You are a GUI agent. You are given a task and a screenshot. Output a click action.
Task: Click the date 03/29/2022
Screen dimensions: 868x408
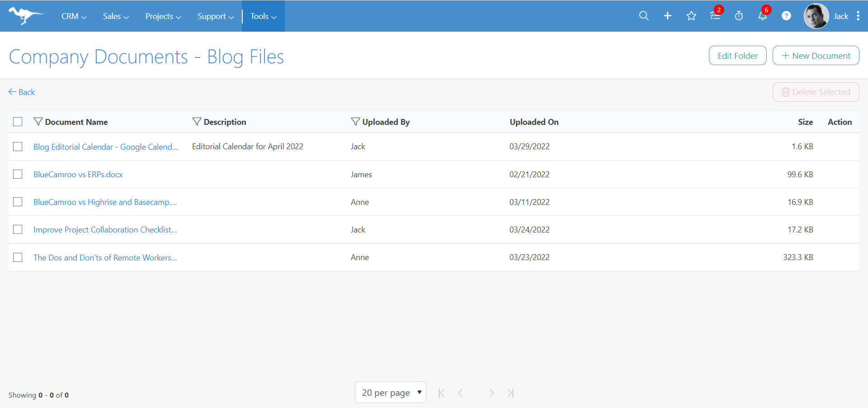click(529, 146)
